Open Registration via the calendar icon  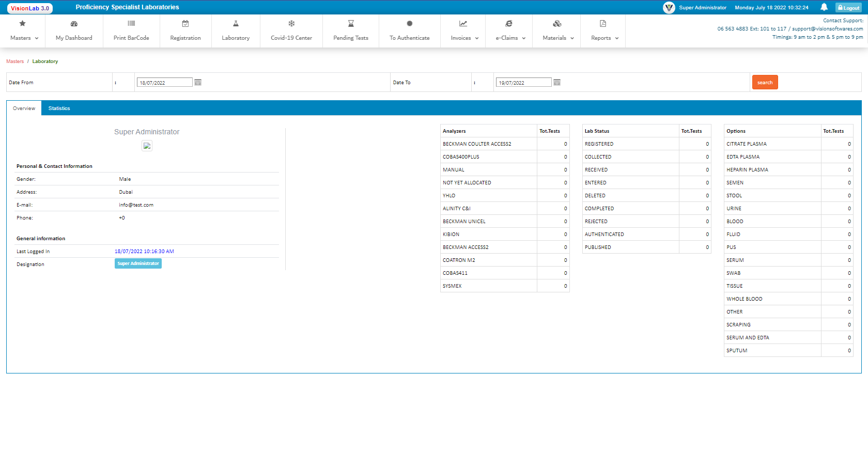pyautogui.click(x=185, y=23)
